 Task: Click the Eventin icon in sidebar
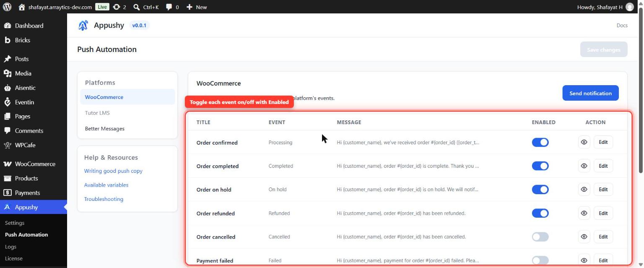7,102
